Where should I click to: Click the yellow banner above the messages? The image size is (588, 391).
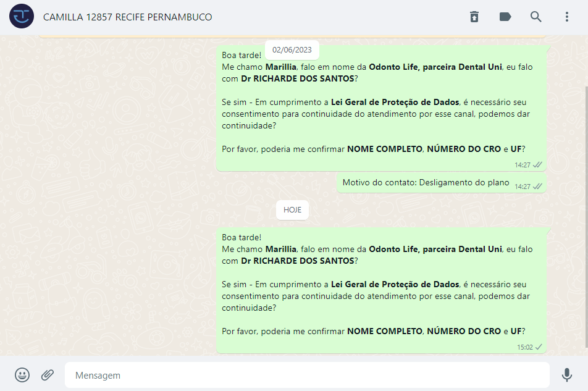292,37
